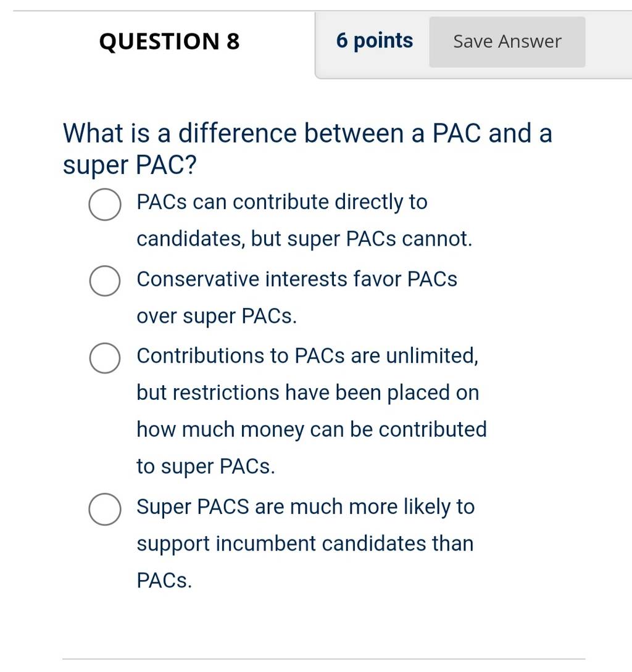The width and height of the screenshot is (632, 672).
Task: Click answer line "candidates, but super PACs cannot."
Action: [304, 239]
